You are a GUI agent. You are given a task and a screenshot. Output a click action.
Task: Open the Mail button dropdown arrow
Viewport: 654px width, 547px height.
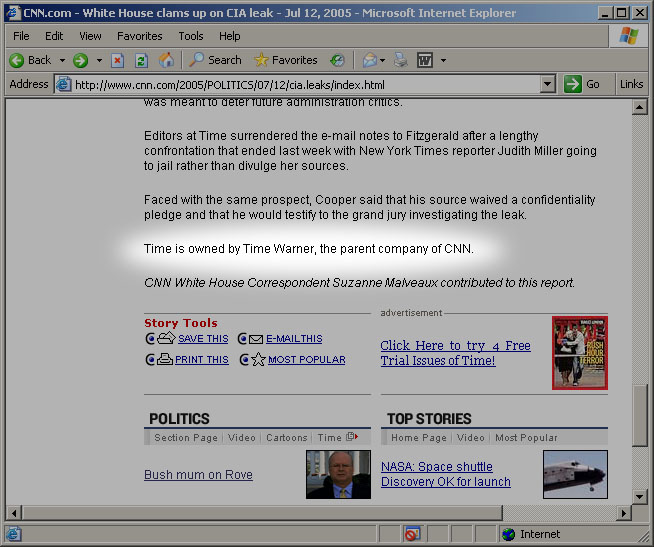tap(382, 60)
